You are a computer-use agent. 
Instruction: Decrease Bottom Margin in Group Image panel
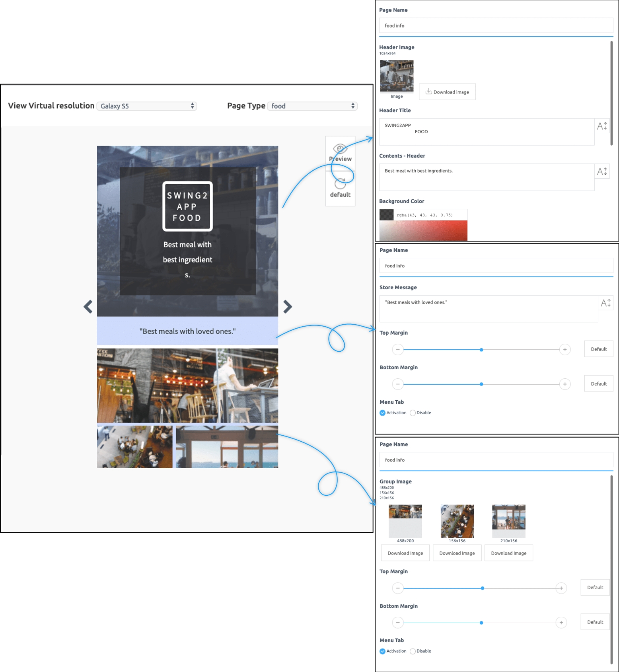point(398,623)
